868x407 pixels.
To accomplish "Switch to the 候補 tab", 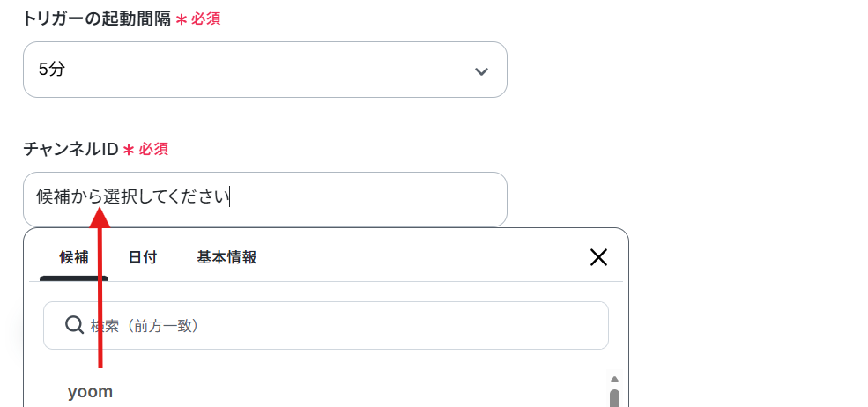I will (74, 257).
